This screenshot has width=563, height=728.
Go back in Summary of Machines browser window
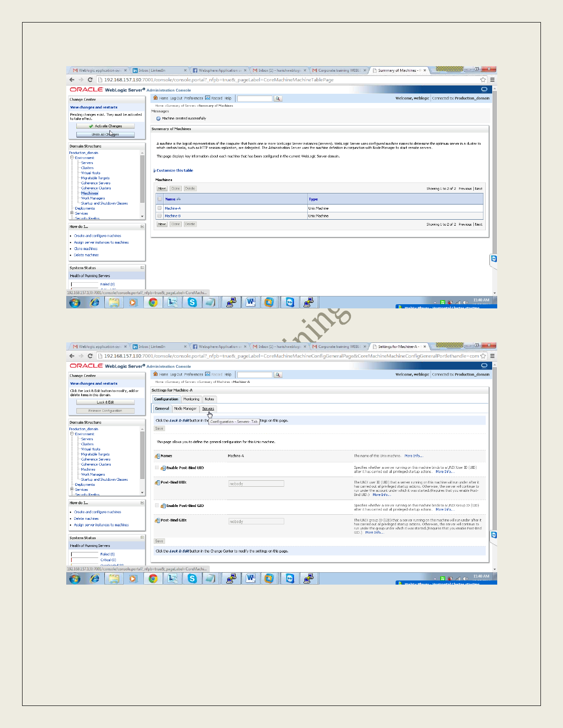[x=72, y=80]
